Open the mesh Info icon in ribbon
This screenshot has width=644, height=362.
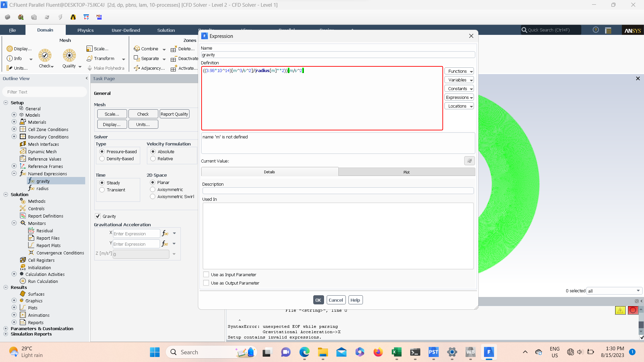(x=10, y=58)
